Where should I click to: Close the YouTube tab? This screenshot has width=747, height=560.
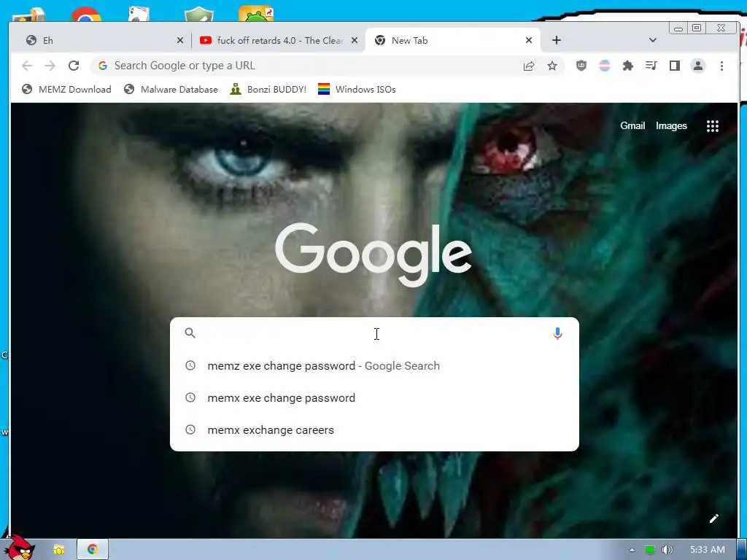pos(355,41)
